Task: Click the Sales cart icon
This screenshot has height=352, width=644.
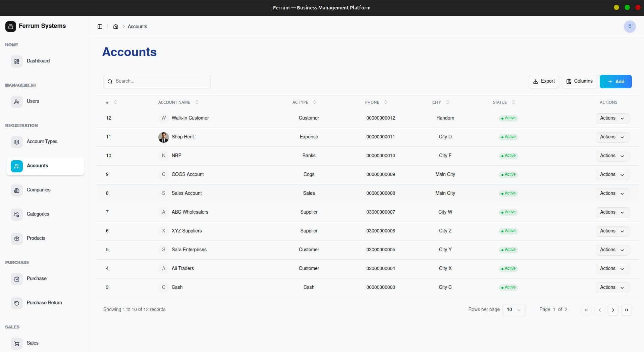Action: pos(17,344)
